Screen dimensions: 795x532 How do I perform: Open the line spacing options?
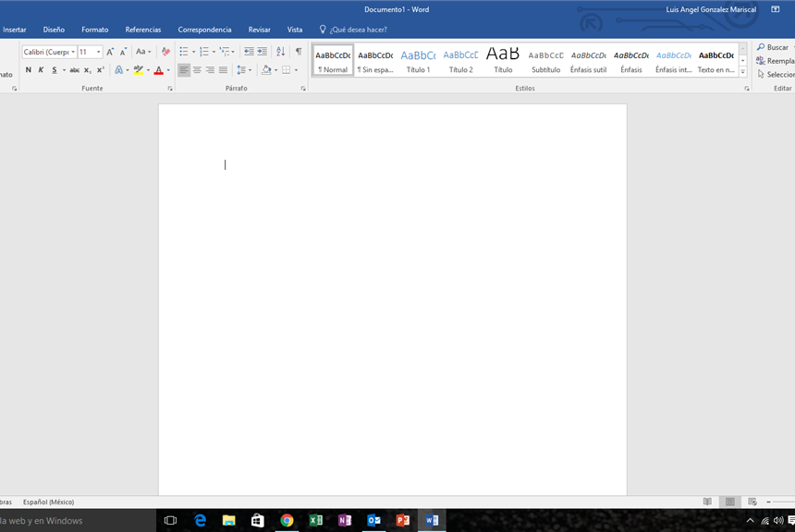[241, 70]
